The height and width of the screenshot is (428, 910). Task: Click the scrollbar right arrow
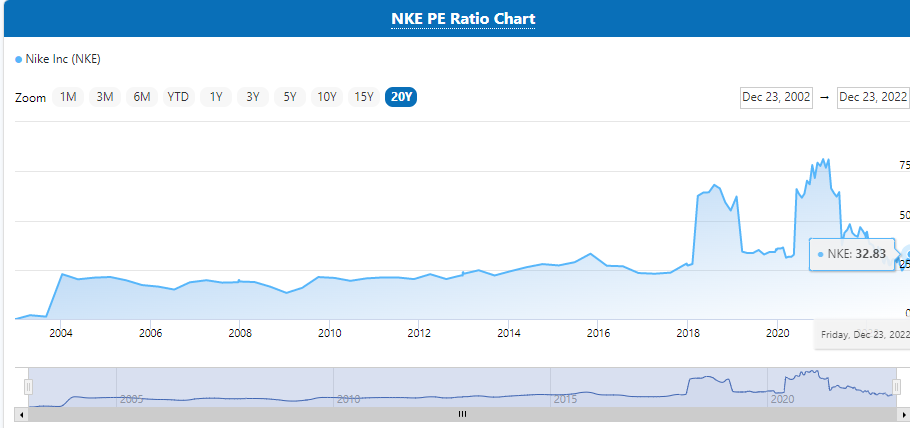(903, 415)
